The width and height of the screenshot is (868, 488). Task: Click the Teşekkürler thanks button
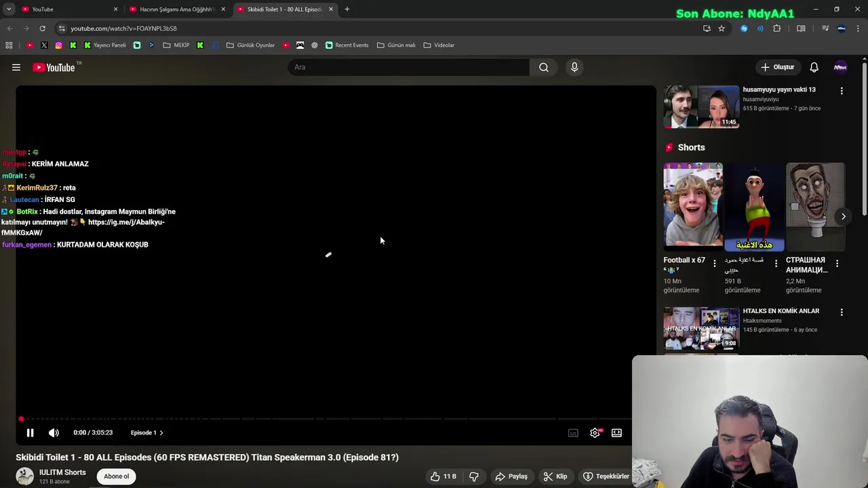click(606, 476)
